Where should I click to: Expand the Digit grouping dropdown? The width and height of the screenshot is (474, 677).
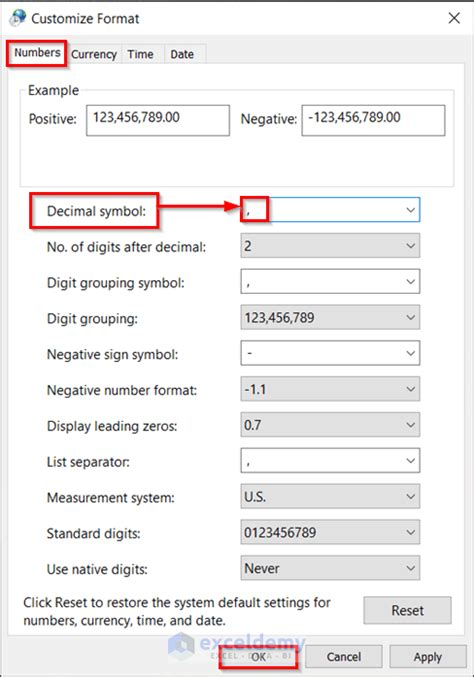330,317
